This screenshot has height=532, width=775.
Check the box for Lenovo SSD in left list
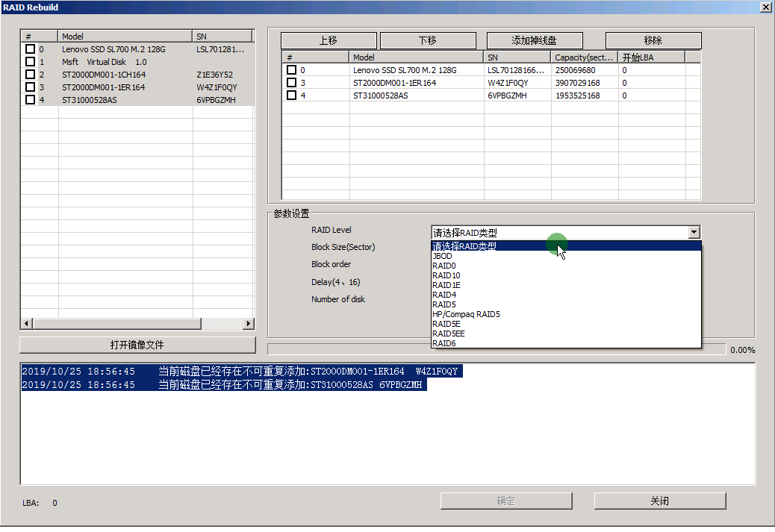coord(30,49)
